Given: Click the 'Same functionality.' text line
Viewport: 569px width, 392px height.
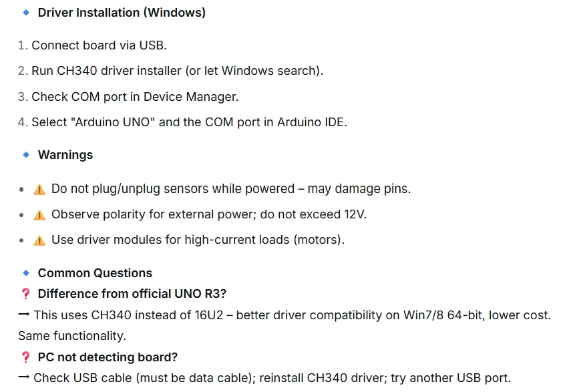Looking at the screenshot, I should 72,336.
